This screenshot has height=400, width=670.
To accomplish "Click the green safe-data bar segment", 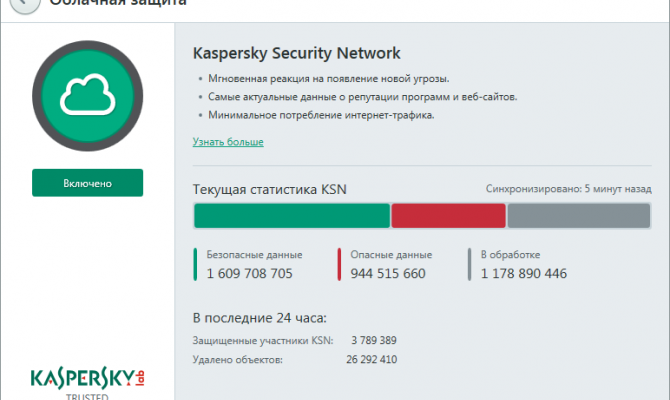I will (x=291, y=216).
